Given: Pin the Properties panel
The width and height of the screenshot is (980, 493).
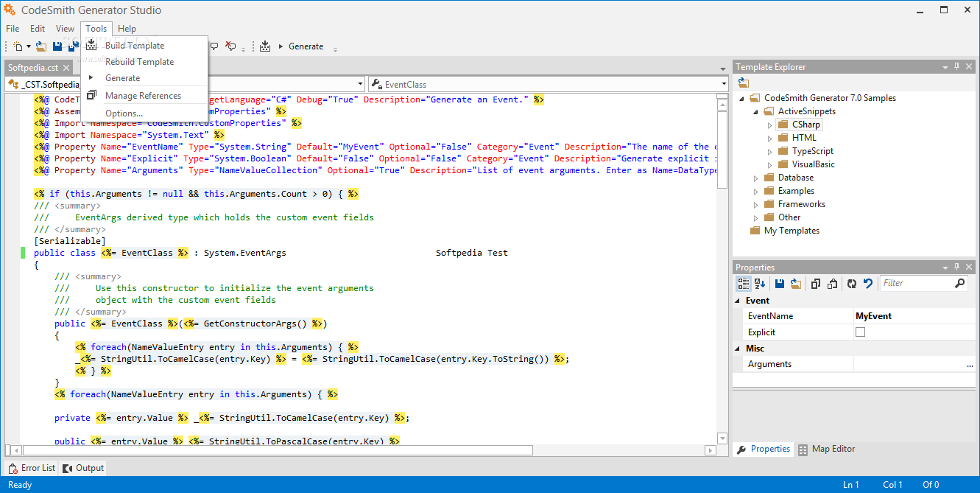Looking at the screenshot, I should pos(957,267).
